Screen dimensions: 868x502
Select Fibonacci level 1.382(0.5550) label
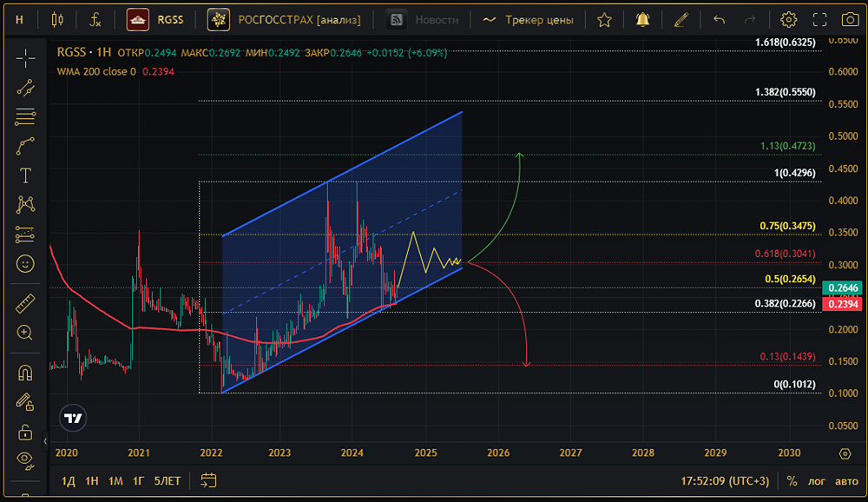point(785,92)
